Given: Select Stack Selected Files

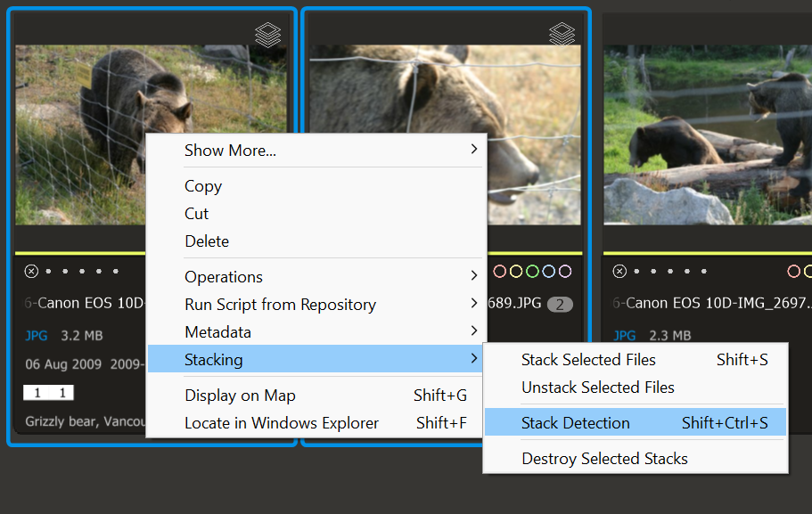Looking at the screenshot, I should (x=636, y=360).
